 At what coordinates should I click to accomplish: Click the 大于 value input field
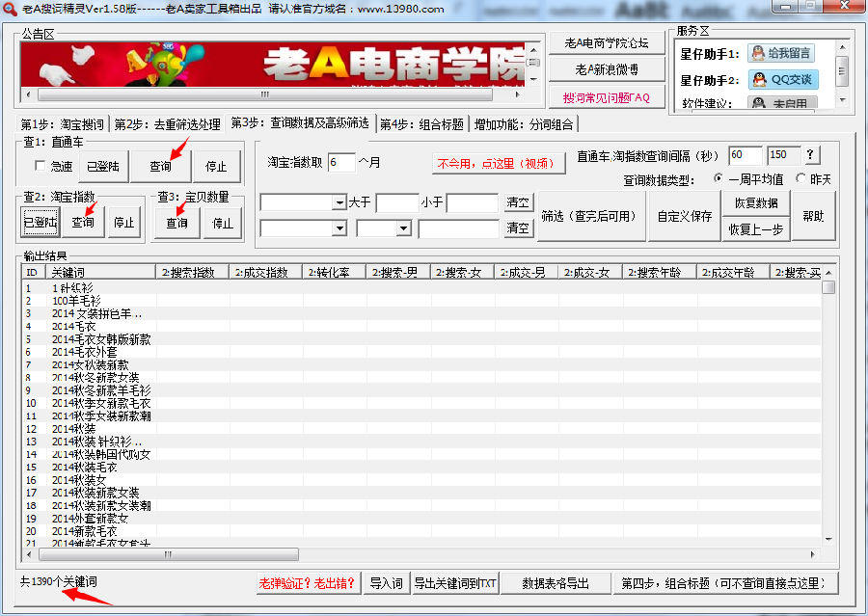tap(397, 203)
